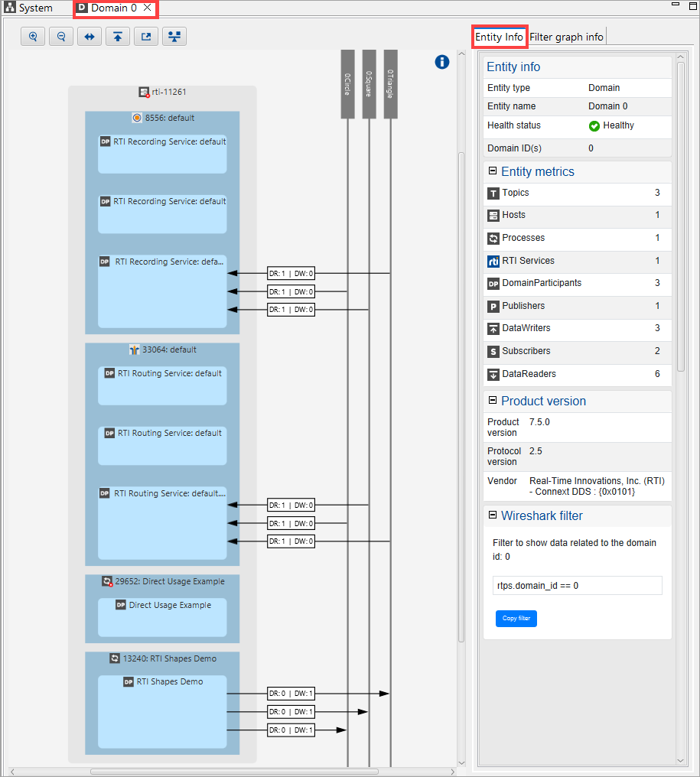This screenshot has height=777, width=700.
Task: Maximize the editor pane using the top-right icon
Action: click(693, 6)
